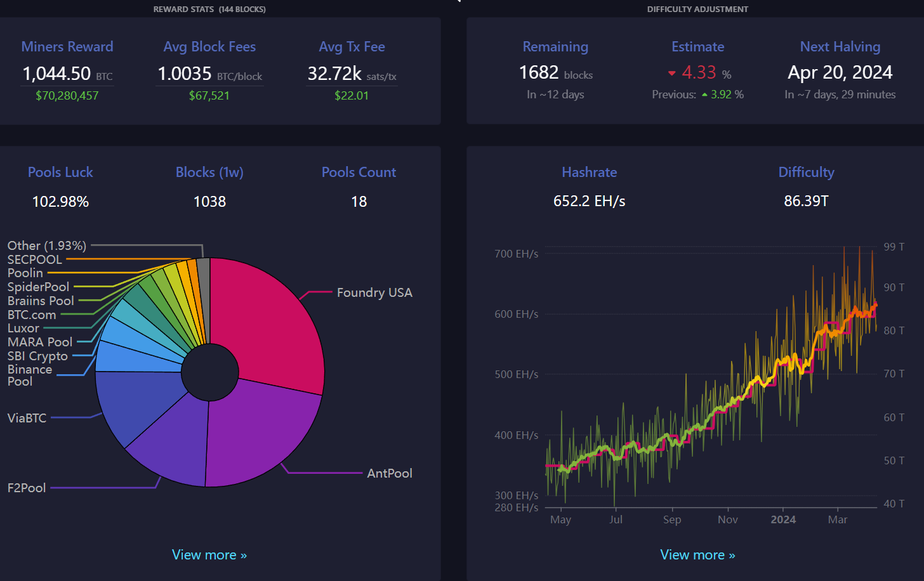Click the Avg Tx Fee heading
The width and height of the screenshot is (924, 581).
click(352, 47)
